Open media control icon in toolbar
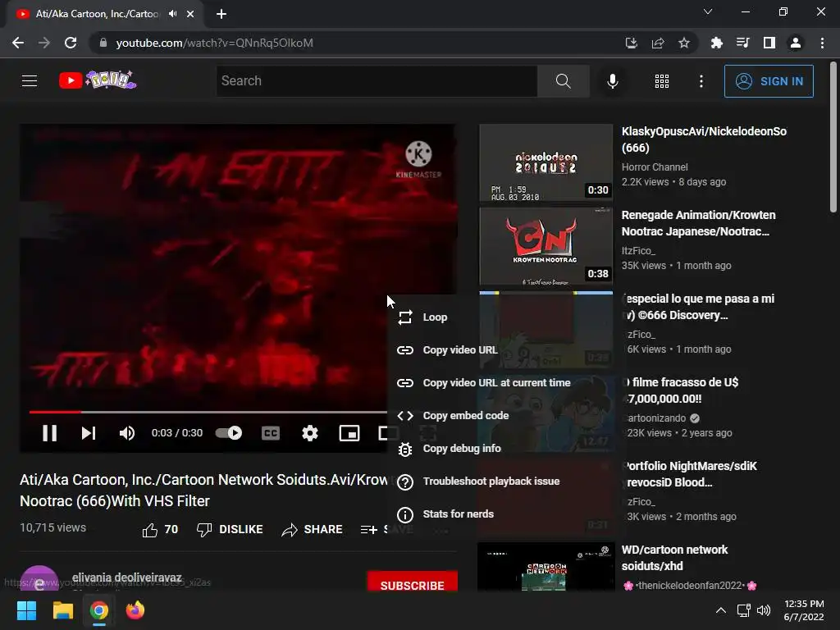This screenshot has width=840, height=630. tap(742, 43)
